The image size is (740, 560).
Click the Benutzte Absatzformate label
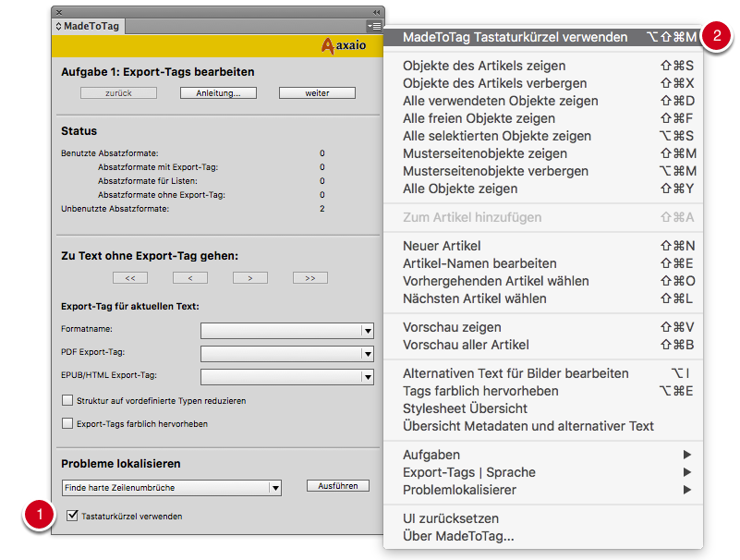tap(110, 153)
